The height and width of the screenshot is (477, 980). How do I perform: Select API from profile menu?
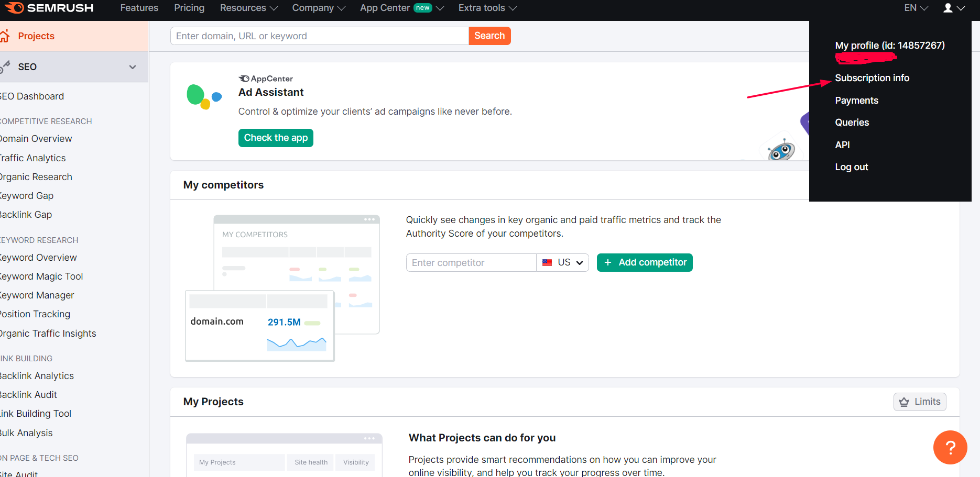[842, 145]
